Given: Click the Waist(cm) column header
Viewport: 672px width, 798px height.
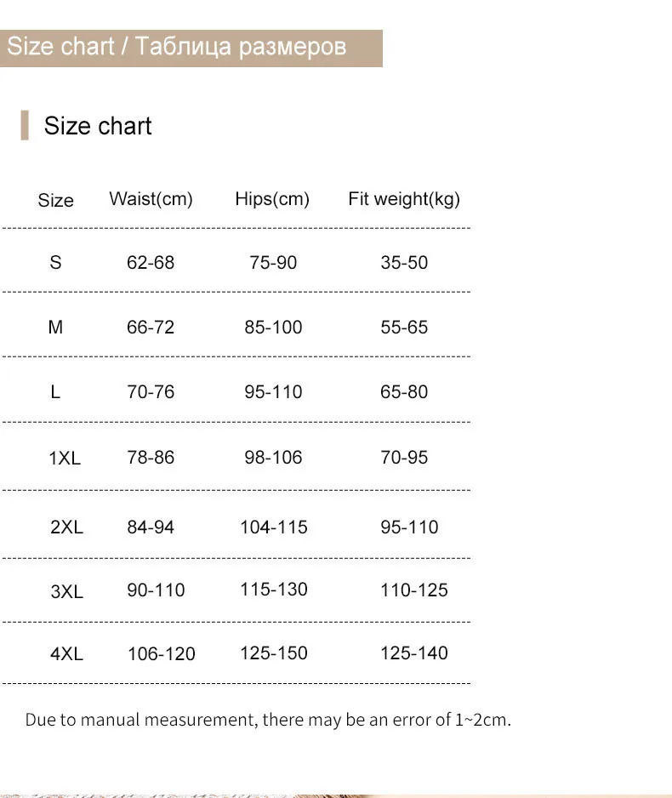Looking at the screenshot, I should pos(151,199).
